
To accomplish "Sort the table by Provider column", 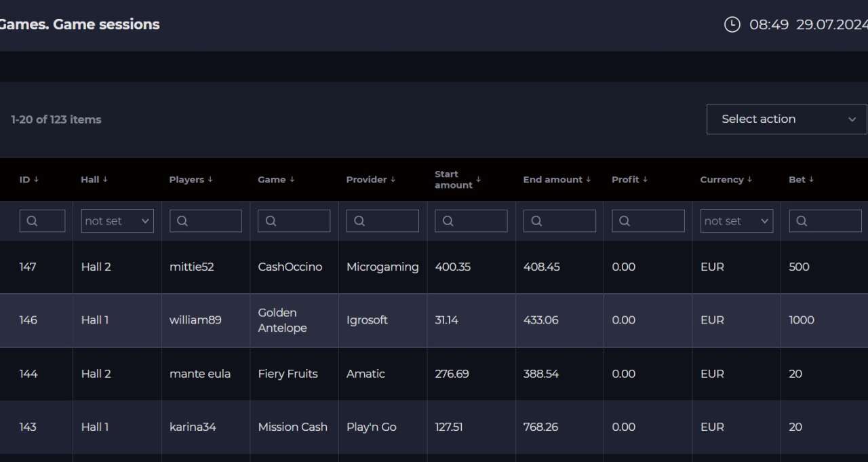I will pyautogui.click(x=371, y=180).
